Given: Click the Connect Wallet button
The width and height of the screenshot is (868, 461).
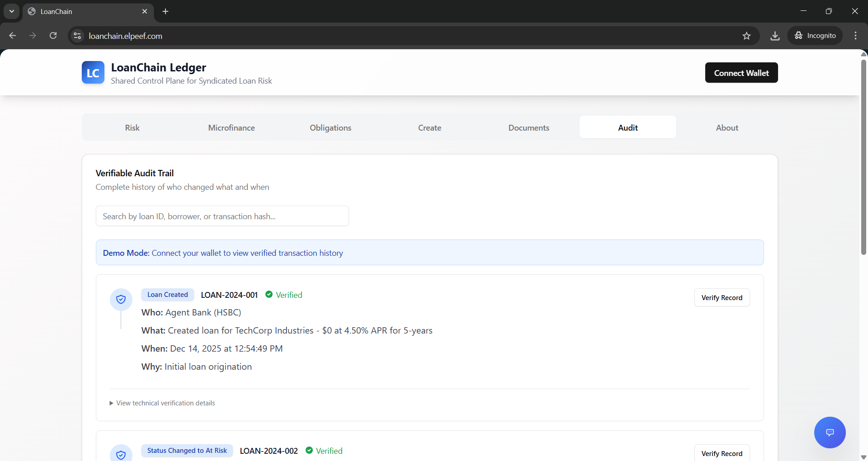Looking at the screenshot, I should 741,73.
